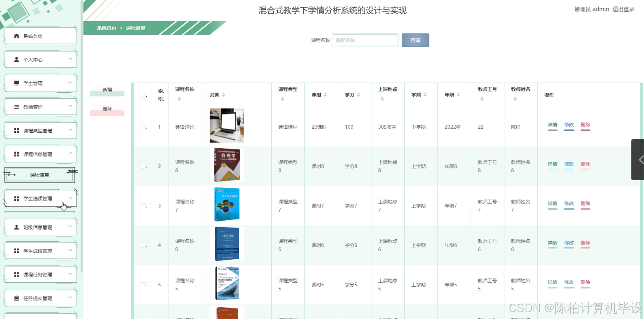Select the 课程信息 submenu item
This screenshot has width=644, height=319.
[40, 175]
